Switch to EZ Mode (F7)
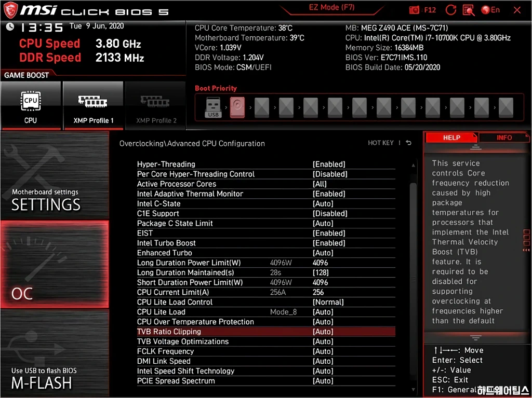This screenshot has height=398, width=532. coord(331,8)
